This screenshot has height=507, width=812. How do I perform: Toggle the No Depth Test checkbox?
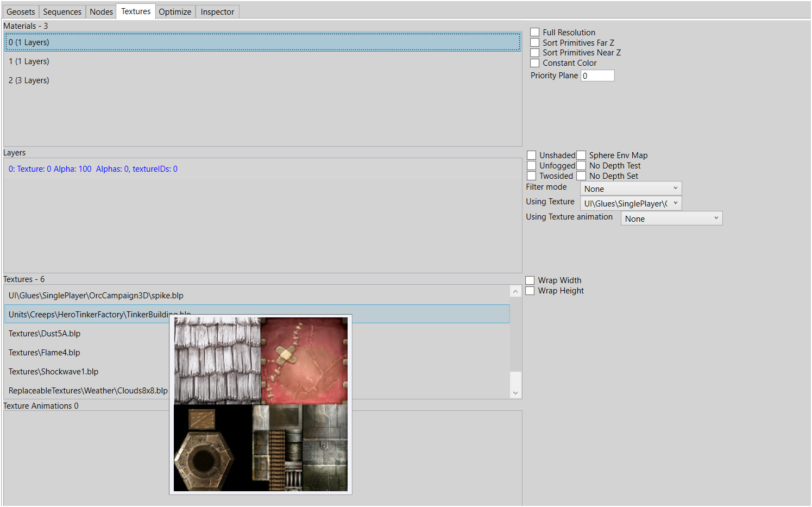click(581, 166)
